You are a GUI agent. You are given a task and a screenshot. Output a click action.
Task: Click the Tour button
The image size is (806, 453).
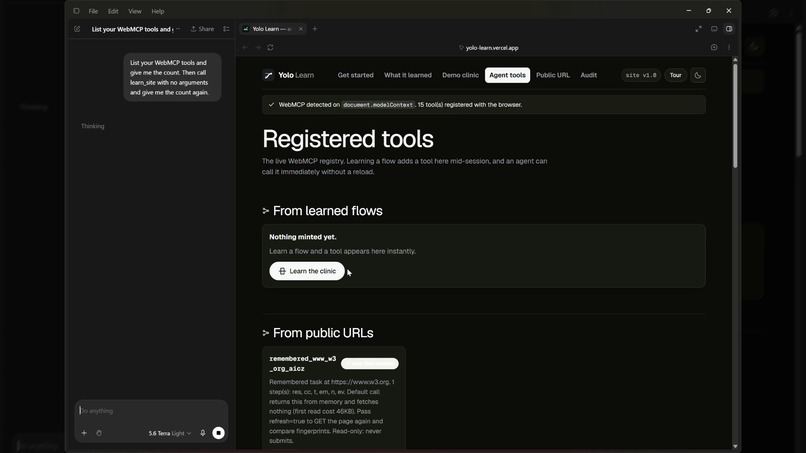[x=675, y=75]
